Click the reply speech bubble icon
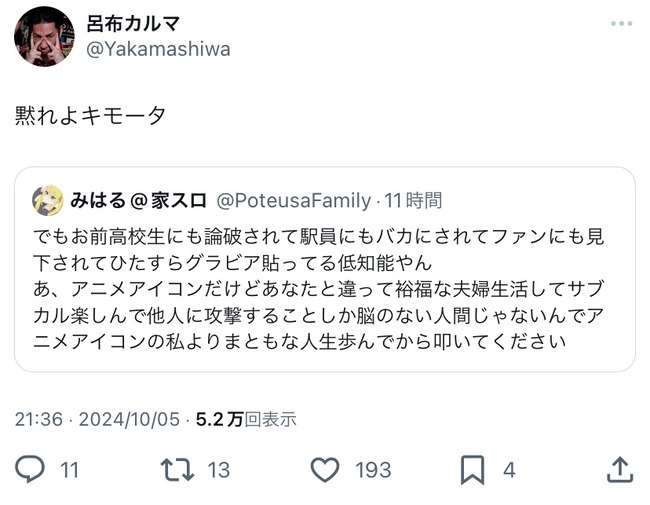The height and width of the screenshot is (505, 650). pyautogui.click(x=29, y=469)
